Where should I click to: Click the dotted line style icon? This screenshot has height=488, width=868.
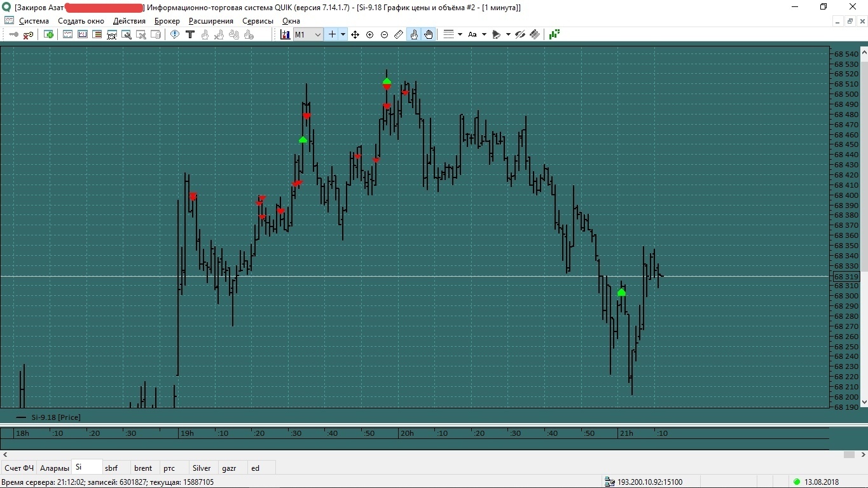point(448,34)
